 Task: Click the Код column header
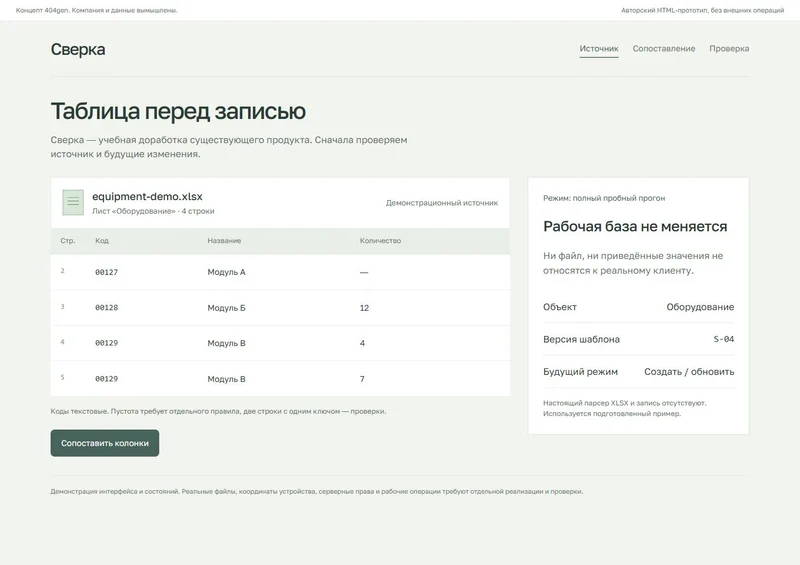(102, 240)
